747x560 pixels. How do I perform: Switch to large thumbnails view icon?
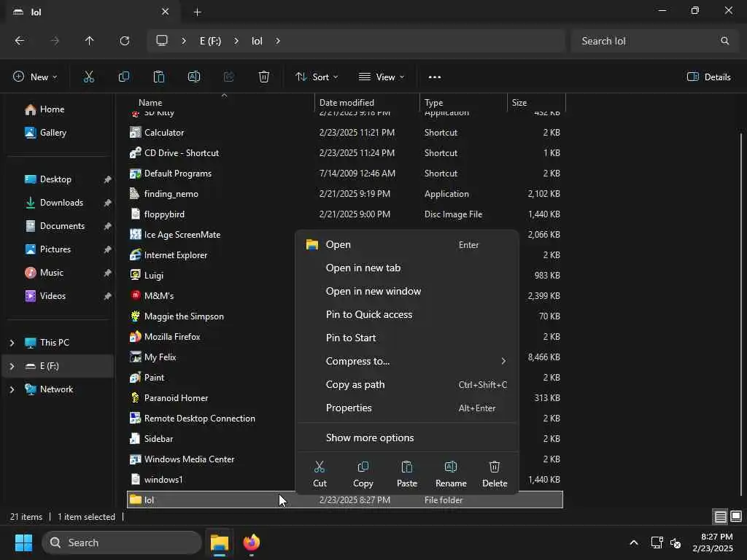coord(736,516)
